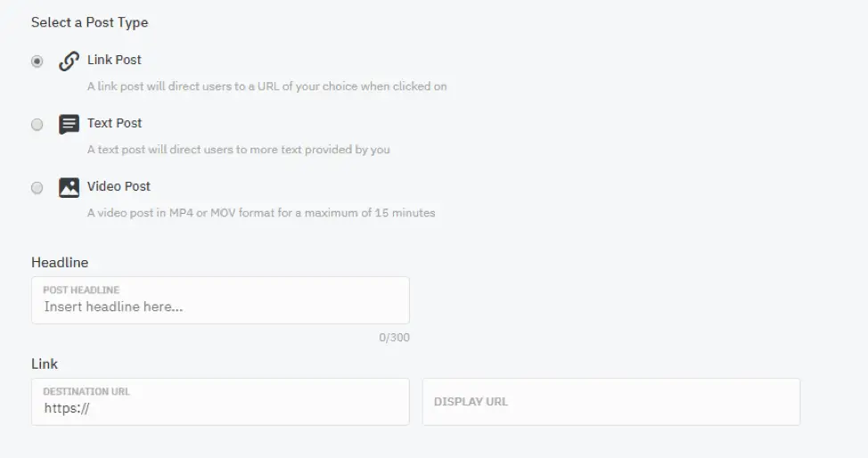Click the text message icon for Text Post
868x458 pixels.
(x=69, y=124)
